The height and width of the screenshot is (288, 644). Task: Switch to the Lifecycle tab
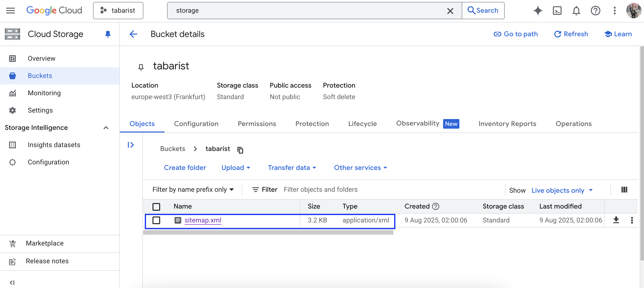[x=362, y=124]
